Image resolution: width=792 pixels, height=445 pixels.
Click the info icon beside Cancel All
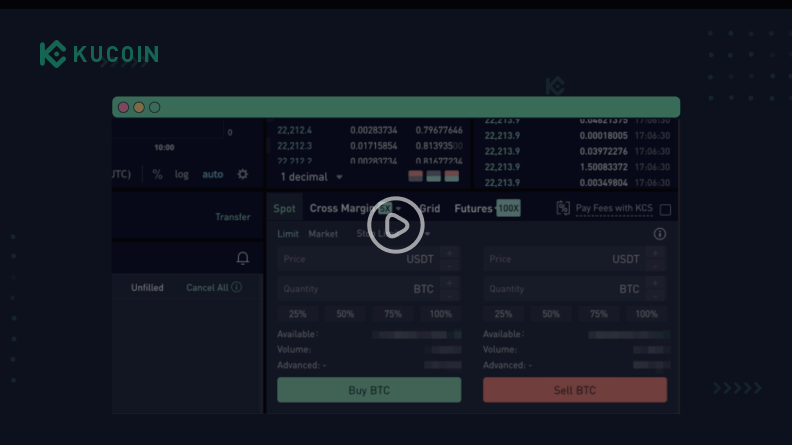(237, 288)
